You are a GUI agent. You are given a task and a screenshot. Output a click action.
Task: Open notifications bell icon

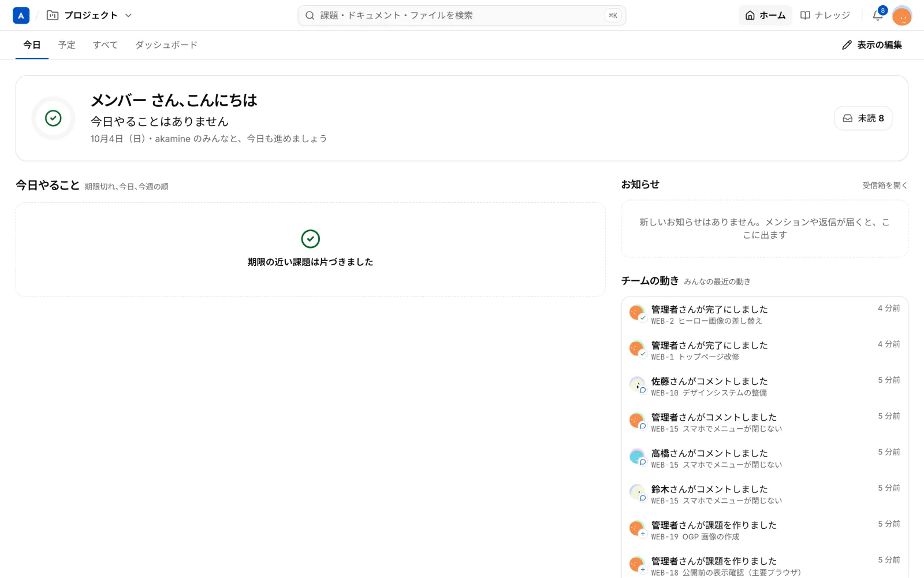point(878,16)
